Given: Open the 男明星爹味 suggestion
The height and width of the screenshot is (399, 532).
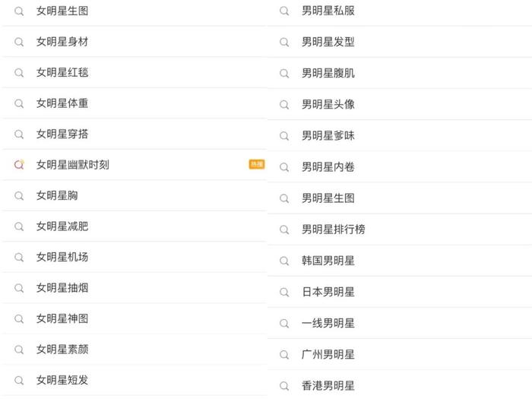Looking at the screenshot, I should [400, 136].
